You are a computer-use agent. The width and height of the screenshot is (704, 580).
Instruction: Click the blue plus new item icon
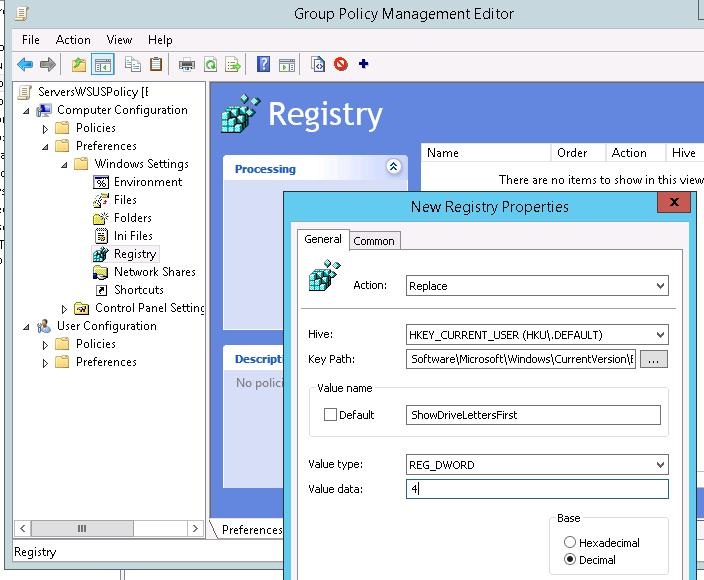pyautogui.click(x=364, y=64)
